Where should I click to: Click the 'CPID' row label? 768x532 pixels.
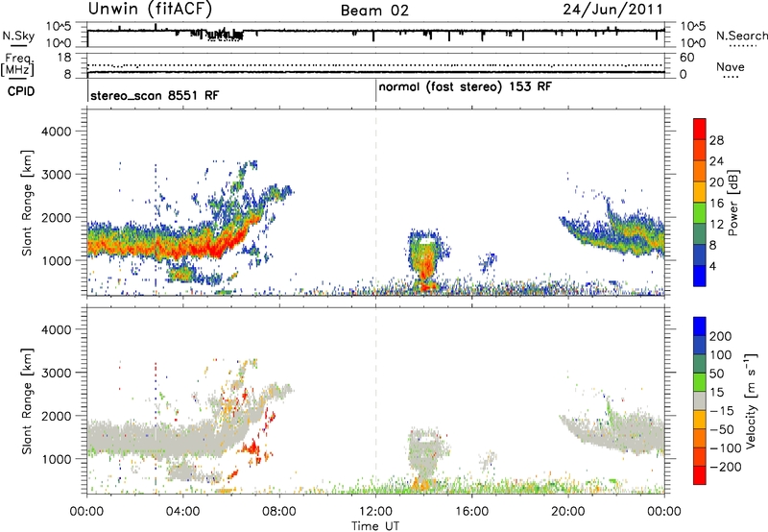click(x=21, y=91)
